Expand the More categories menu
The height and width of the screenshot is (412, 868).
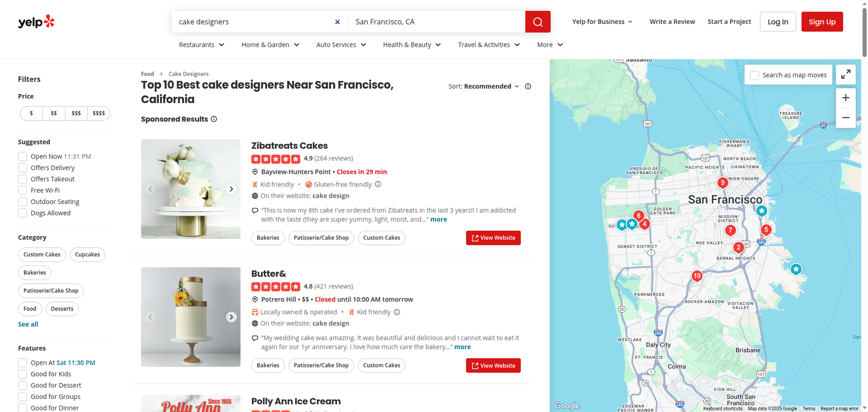pyautogui.click(x=550, y=45)
